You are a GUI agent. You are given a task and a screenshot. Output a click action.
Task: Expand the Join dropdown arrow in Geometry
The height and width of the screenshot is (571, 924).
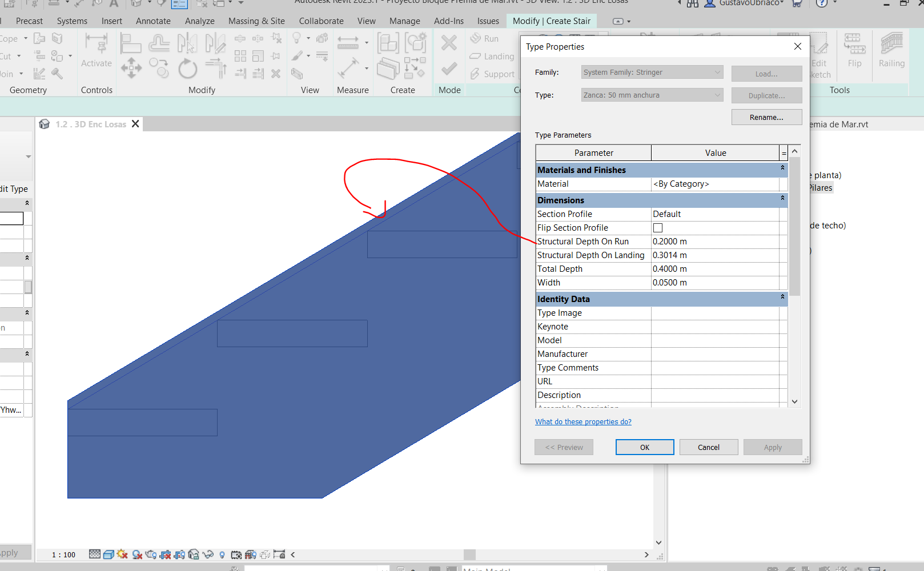point(21,74)
